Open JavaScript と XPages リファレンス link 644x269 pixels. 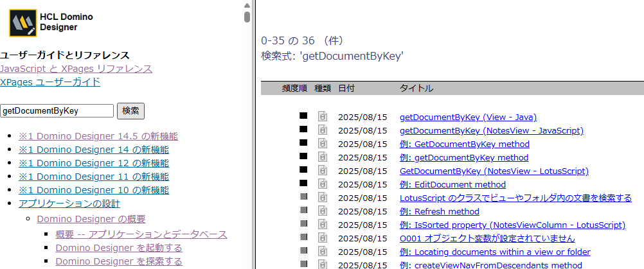click(76, 69)
